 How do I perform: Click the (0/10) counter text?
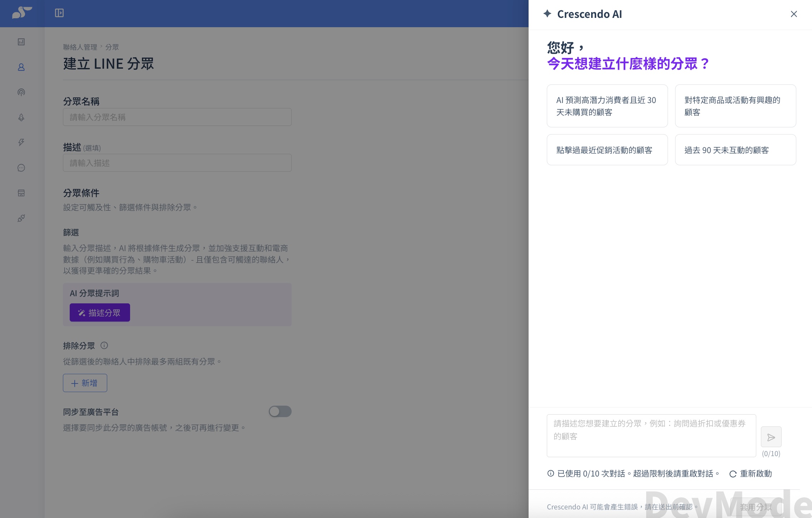pyautogui.click(x=771, y=454)
